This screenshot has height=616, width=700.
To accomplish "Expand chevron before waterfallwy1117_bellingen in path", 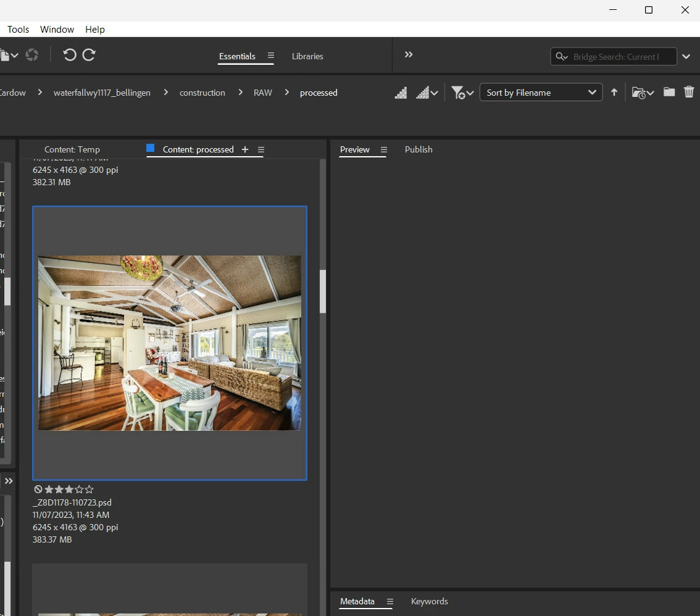I will (x=40, y=93).
